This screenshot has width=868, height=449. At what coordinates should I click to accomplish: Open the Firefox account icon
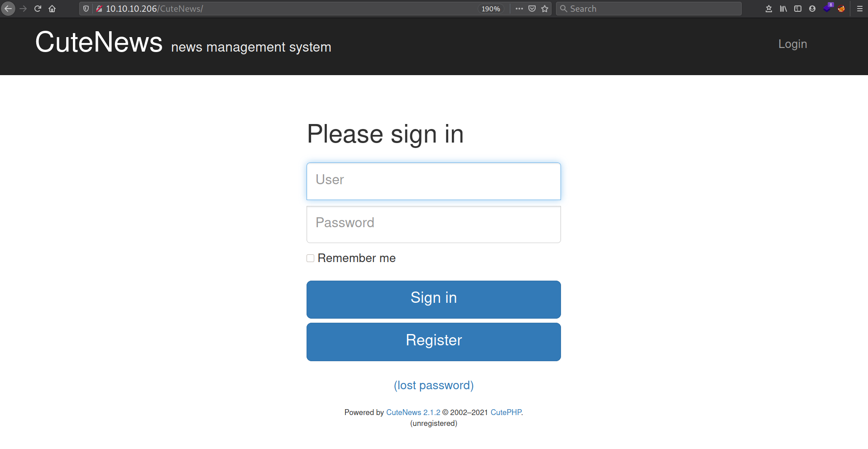(x=812, y=9)
